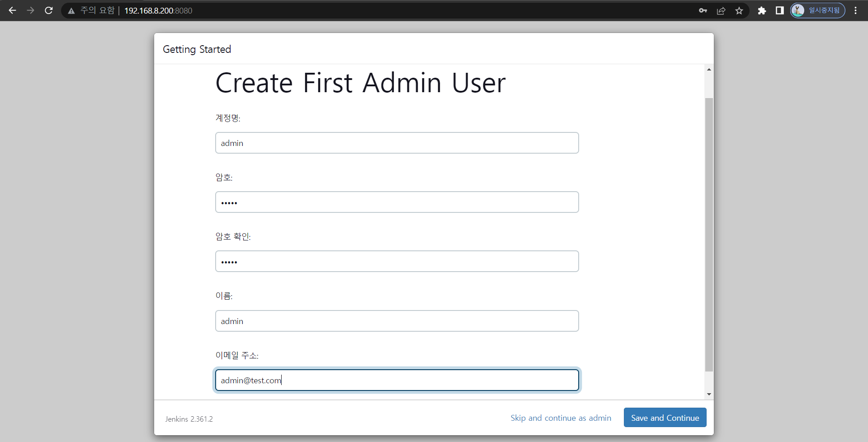Click the Create First Admin User heading

coord(360,83)
